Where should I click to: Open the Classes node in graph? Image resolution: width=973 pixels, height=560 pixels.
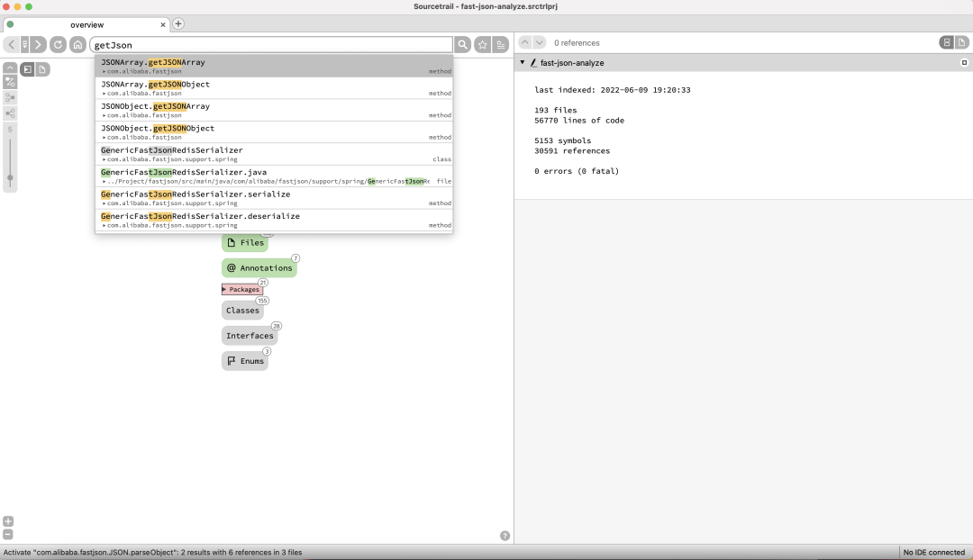tap(242, 310)
